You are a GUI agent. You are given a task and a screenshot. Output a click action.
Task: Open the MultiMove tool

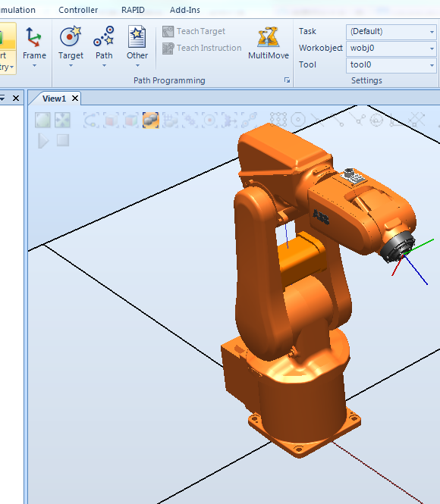point(269,43)
